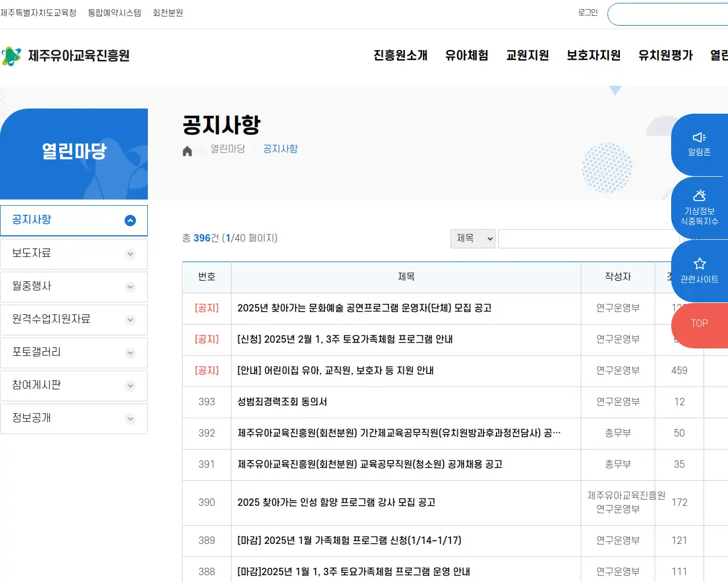
Task: Go to home via breadcrumb house icon
Action: 187,151
